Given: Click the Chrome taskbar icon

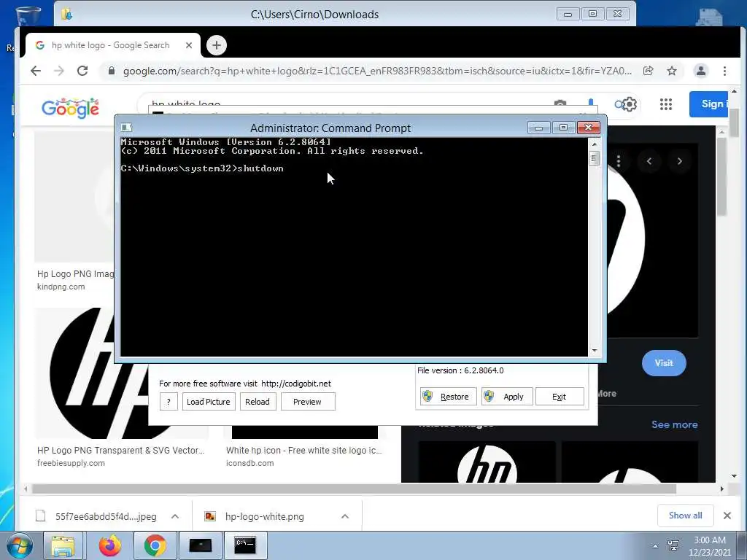Looking at the screenshot, I should click(x=155, y=545).
